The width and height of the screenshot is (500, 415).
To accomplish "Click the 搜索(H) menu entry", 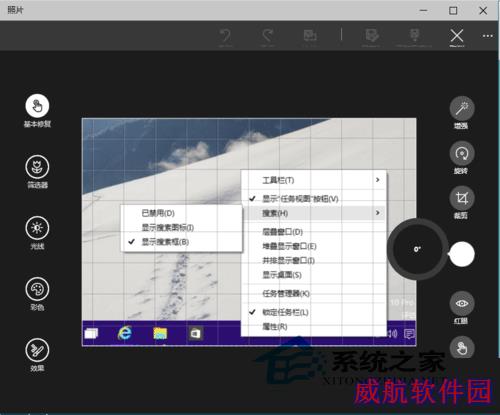I will click(313, 213).
